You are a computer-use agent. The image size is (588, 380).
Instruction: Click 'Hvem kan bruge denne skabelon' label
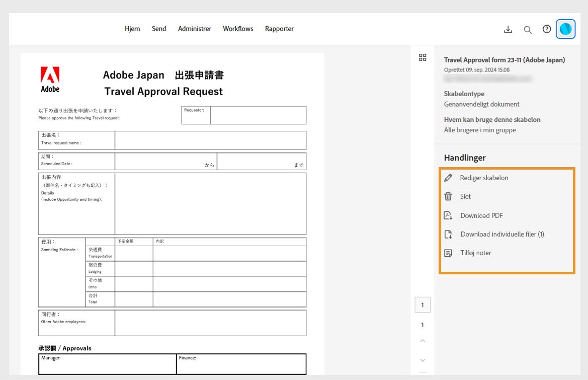pos(492,120)
